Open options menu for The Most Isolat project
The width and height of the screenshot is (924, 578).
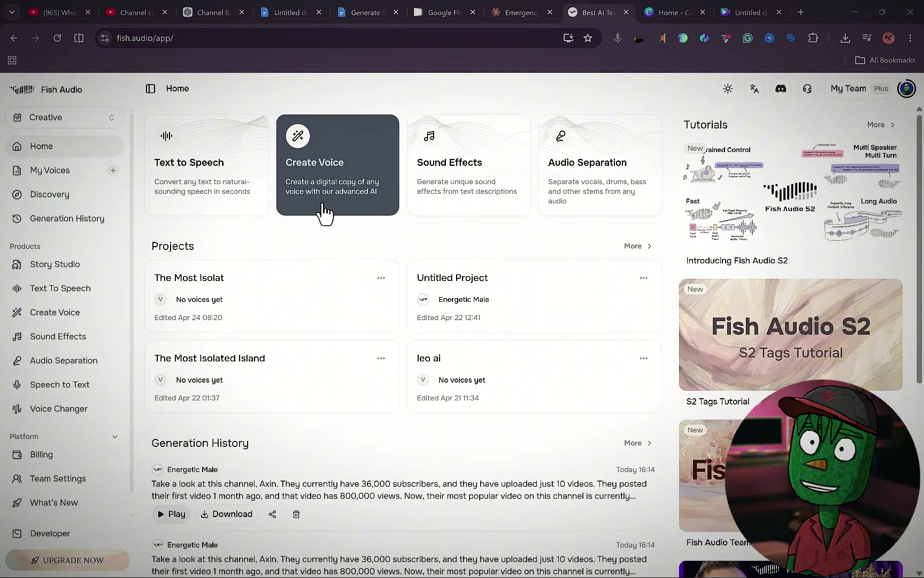pos(381,278)
